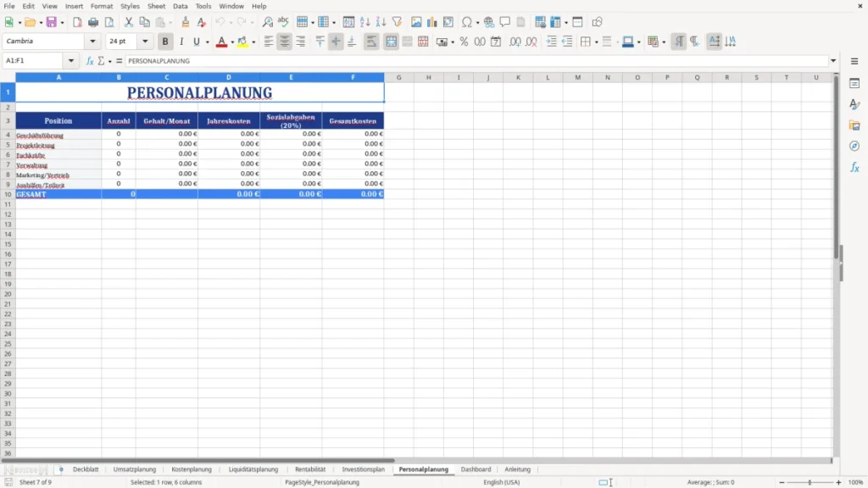Screen dimensions: 868x488
Task: Click row header 10
Action: [x=8, y=194]
